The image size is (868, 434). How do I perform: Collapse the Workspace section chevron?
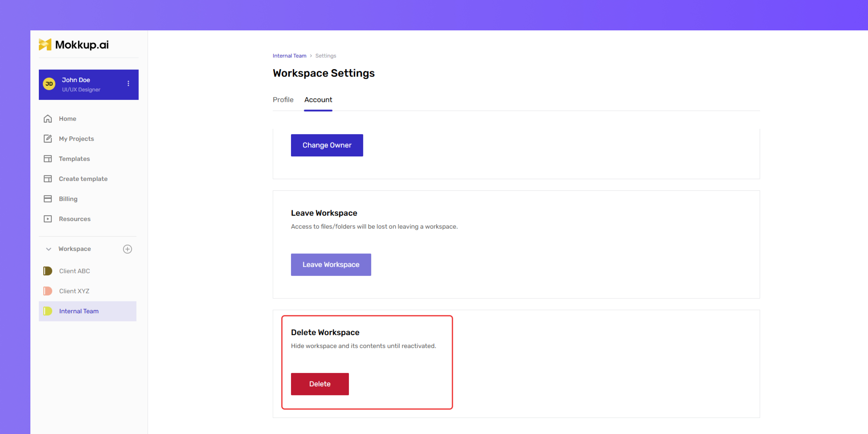tap(49, 249)
